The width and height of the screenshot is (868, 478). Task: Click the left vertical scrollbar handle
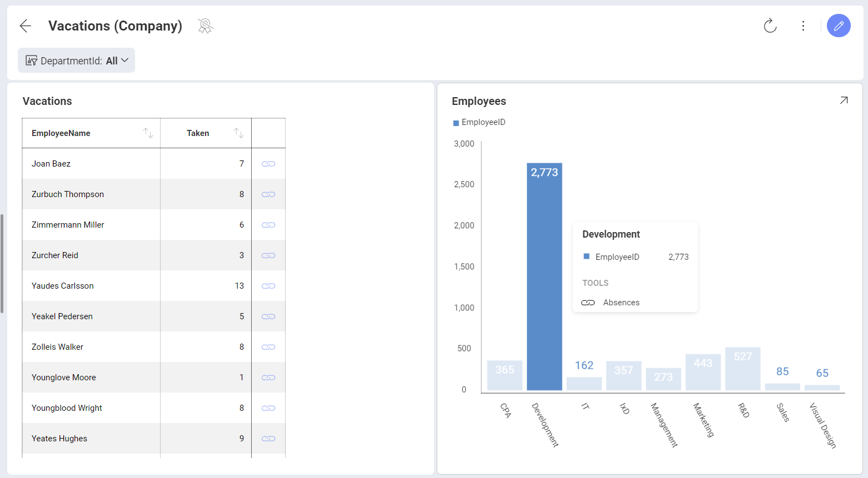coord(2,264)
